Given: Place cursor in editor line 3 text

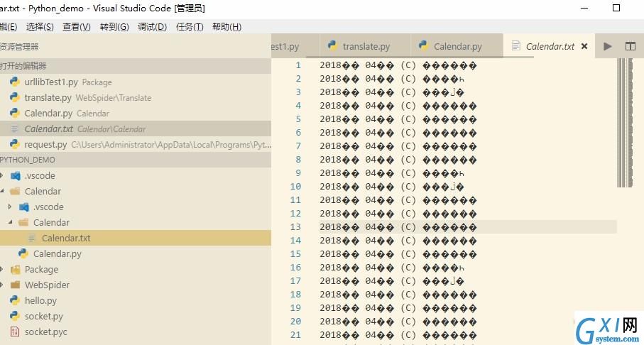Looking at the screenshot, I should 392,92.
